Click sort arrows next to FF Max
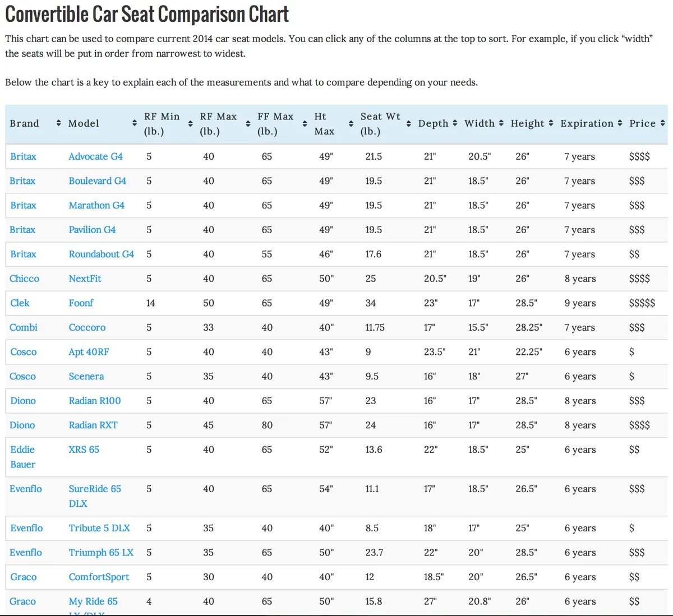This screenshot has width=673, height=616. [x=305, y=123]
